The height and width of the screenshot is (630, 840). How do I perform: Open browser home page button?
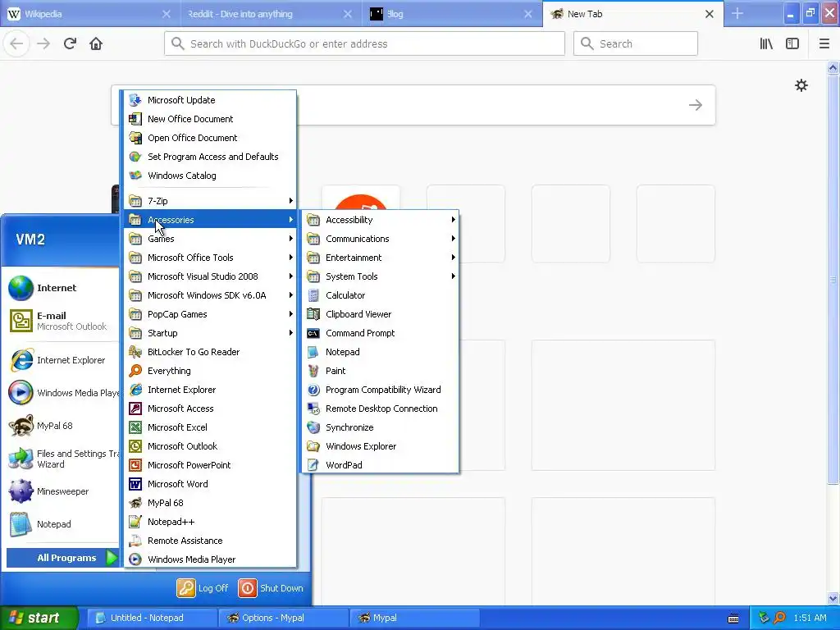(96, 44)
